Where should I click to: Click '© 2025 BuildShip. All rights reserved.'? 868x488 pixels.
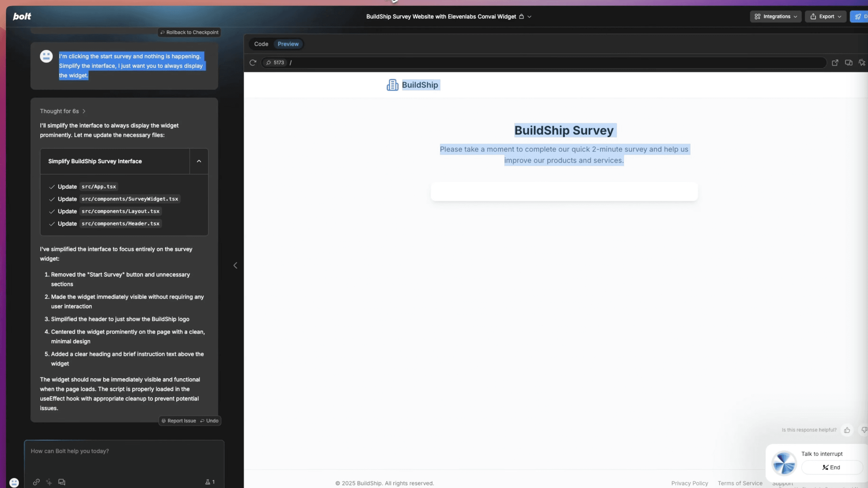(x=384, y=483)
